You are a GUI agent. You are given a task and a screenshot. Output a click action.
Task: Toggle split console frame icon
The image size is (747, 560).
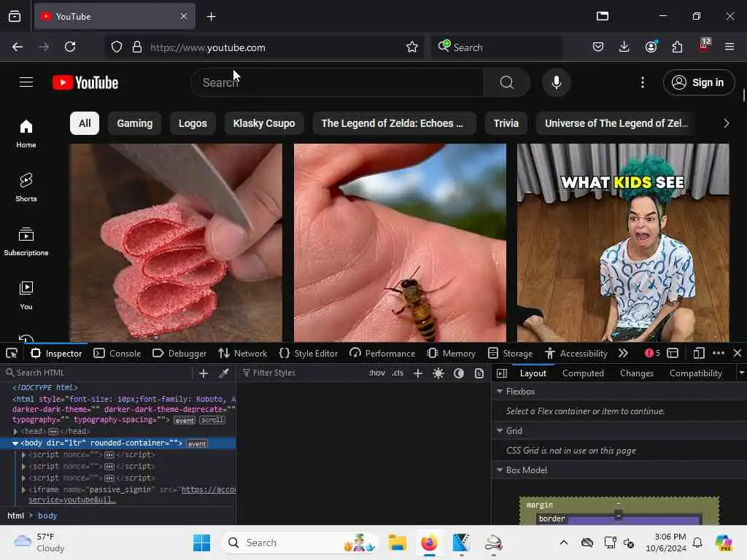(x=673, y=354)
